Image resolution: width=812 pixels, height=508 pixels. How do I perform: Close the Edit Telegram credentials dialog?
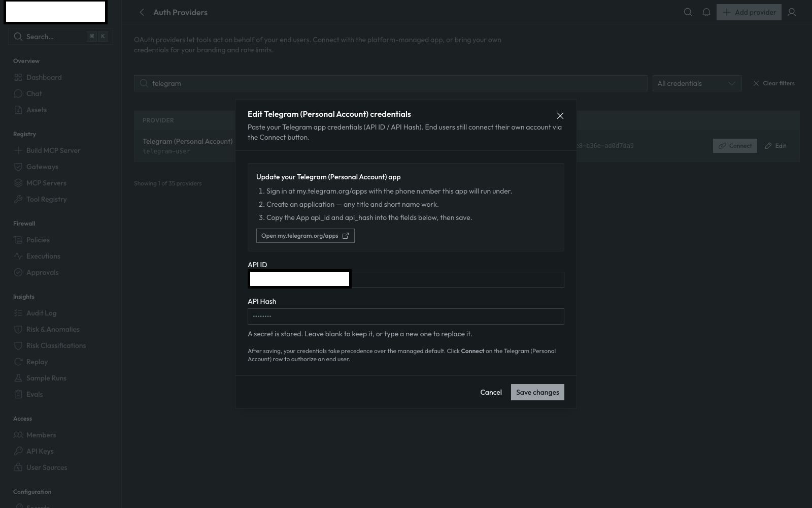[x=560, y=116]
